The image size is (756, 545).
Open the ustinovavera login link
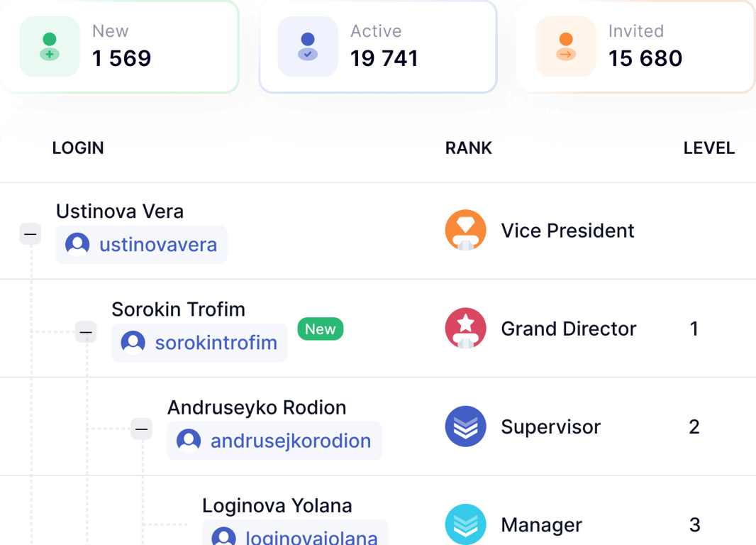[x=158, y=245]
